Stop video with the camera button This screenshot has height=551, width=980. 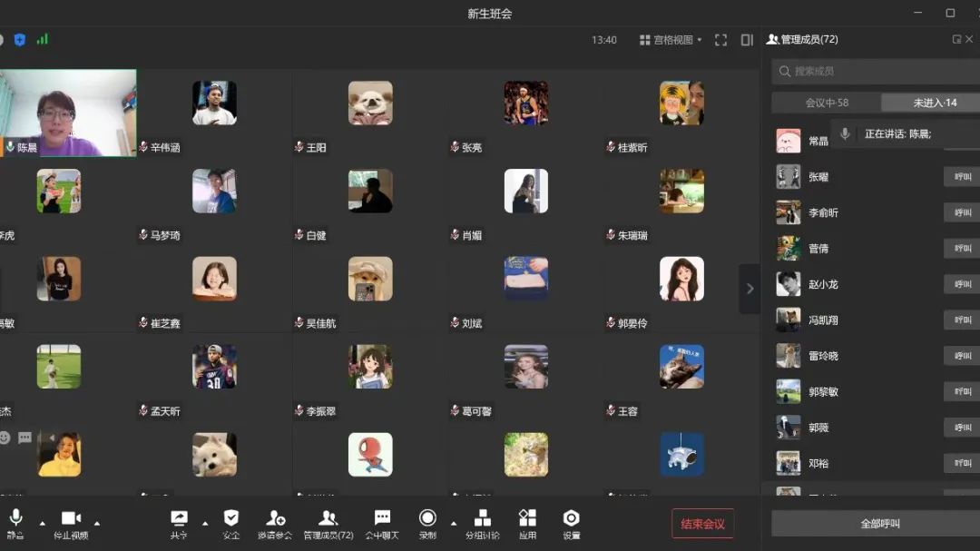coord(70,520)
